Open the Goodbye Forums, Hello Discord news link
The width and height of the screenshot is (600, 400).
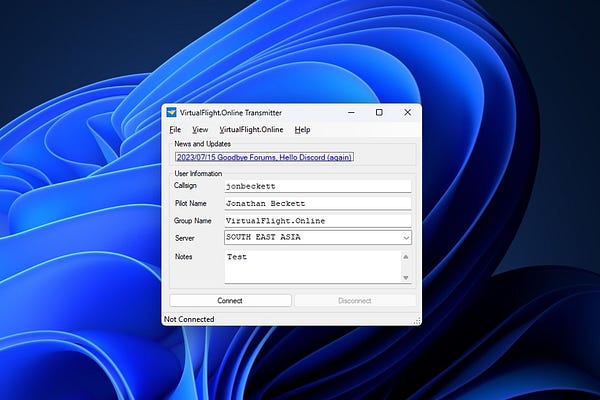(264, 157)
